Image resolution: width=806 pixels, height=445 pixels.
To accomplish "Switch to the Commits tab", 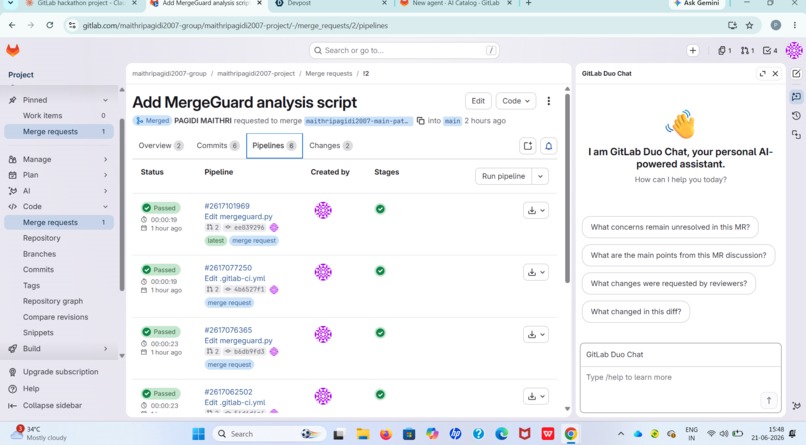I will point(218,145).
